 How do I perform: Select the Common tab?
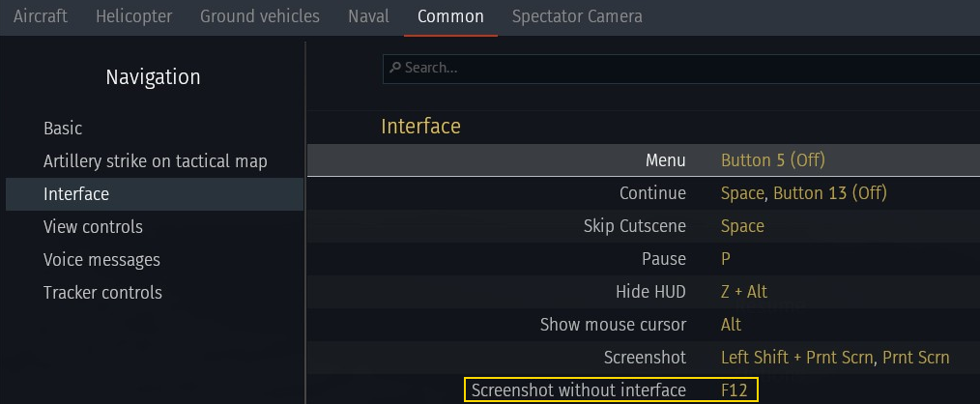(450, 16)
